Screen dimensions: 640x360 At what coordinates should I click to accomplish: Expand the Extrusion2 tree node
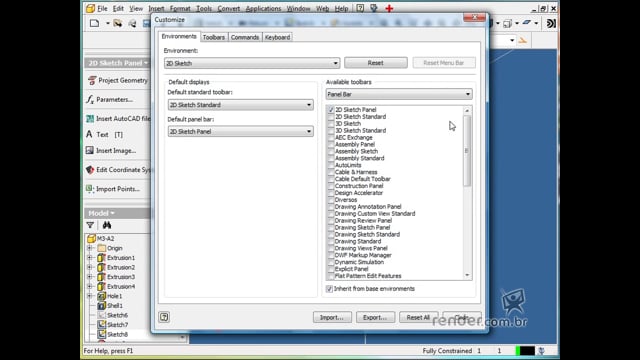pos(90,267)
